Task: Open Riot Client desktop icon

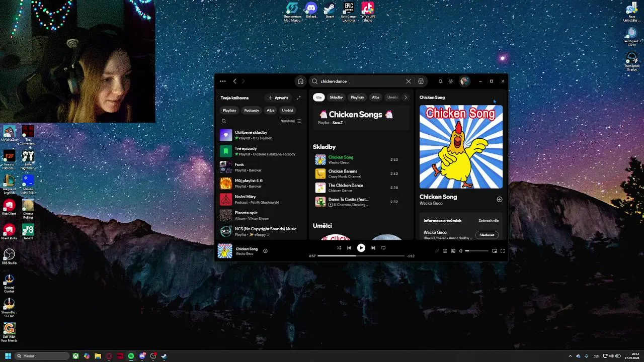Action: click(x=9, y=208)
